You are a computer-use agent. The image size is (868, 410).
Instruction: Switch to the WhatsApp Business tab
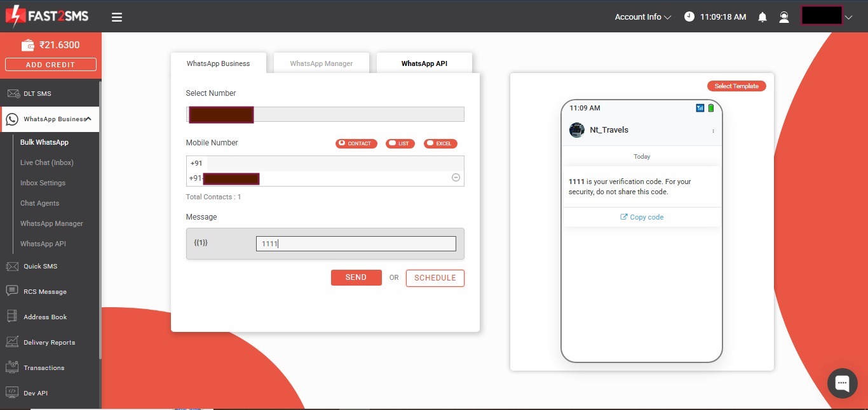coord(219,63)
